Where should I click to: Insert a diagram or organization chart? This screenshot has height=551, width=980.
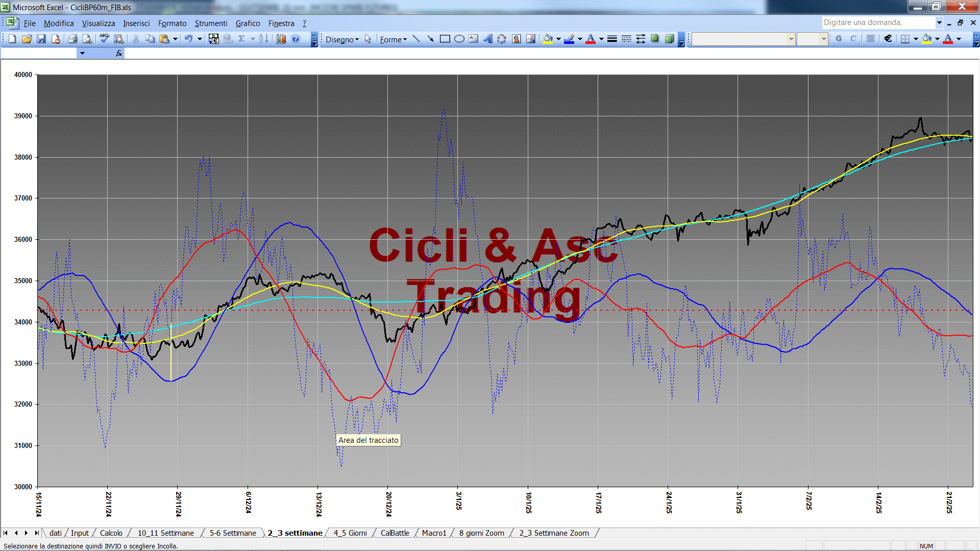pos(502,39)
